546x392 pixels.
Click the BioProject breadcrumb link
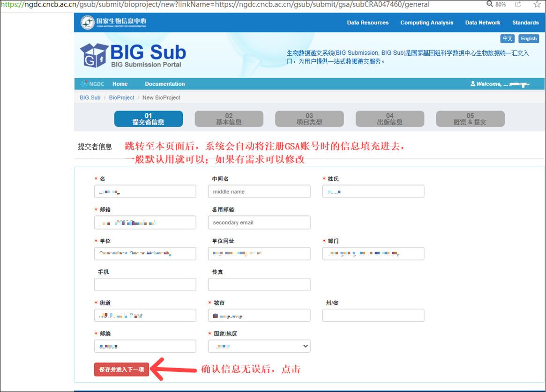coord(121,97)
